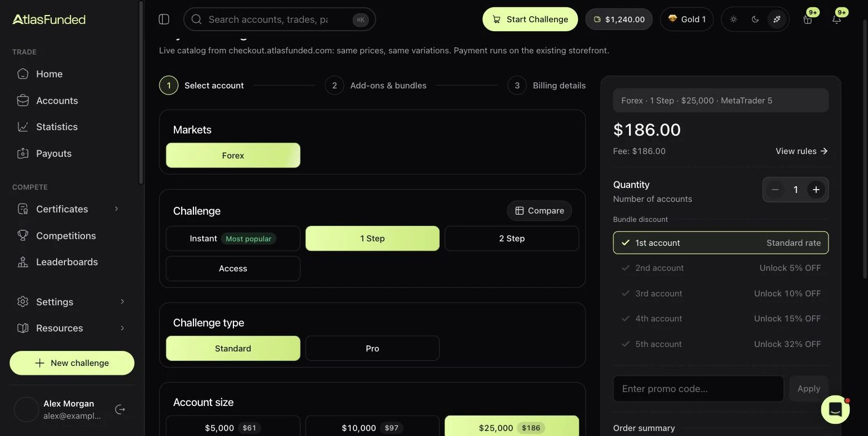Select 3rd account Unlock 10% OFF

721,294
